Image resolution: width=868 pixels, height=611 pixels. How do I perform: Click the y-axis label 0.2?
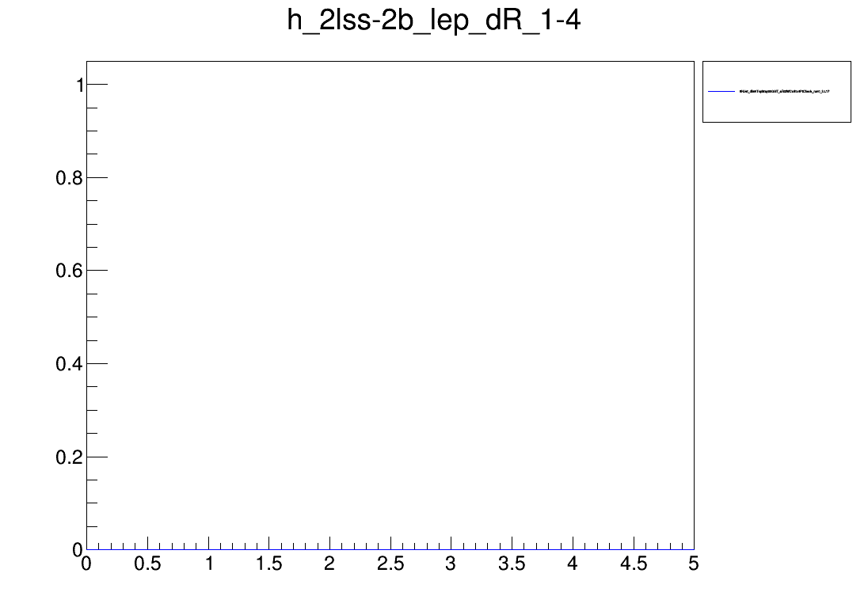pyautogui.click(x=69, y=457)
